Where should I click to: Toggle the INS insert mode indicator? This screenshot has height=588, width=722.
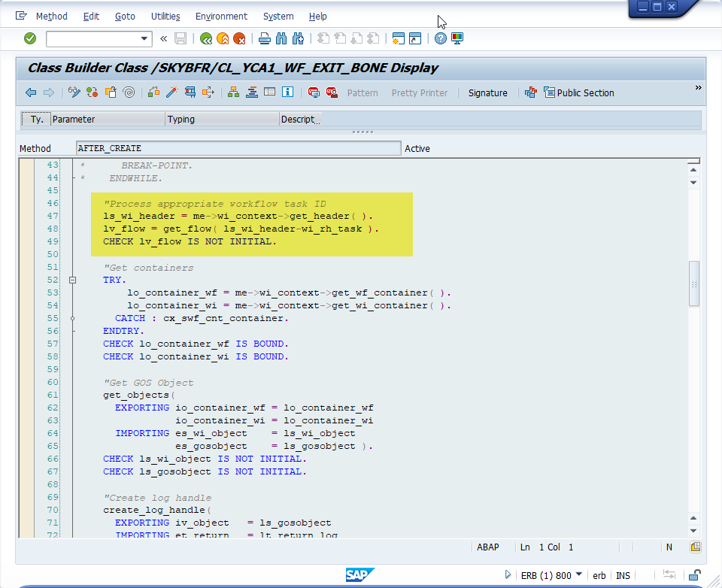(x=623, y=575)
